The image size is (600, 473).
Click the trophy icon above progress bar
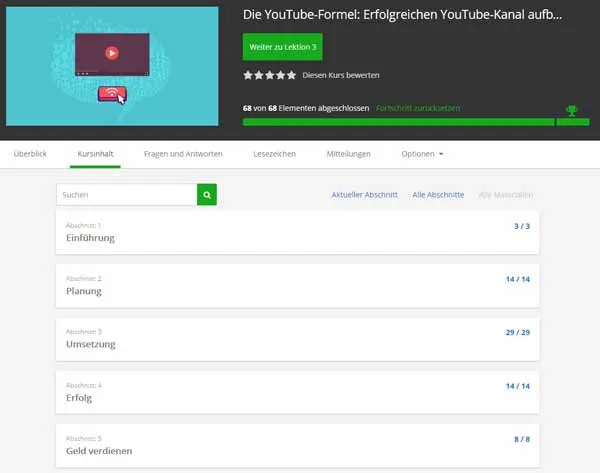coord(572,111)
